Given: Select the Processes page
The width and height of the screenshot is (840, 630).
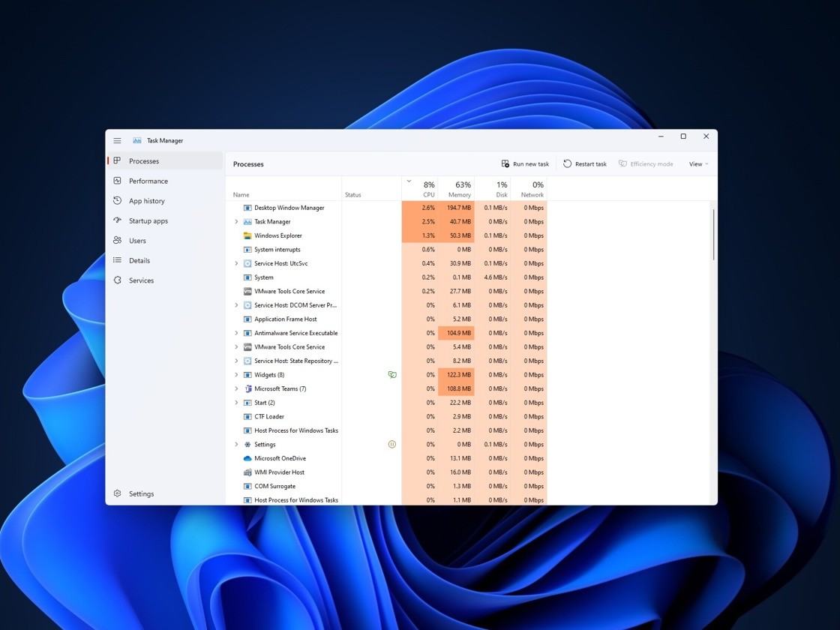Looking at the screenshot, I should click(x=143, y=161).
